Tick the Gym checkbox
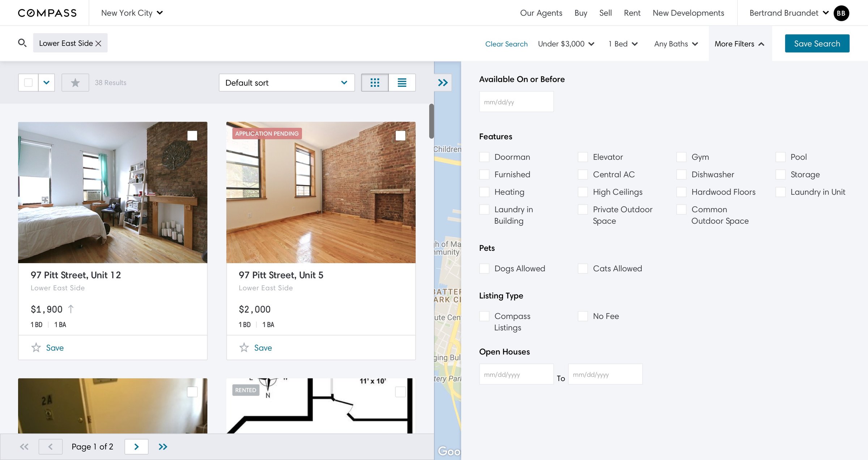The height and width of the screenshot is (460, 868). pyautogui.click(x=681, y=157)
